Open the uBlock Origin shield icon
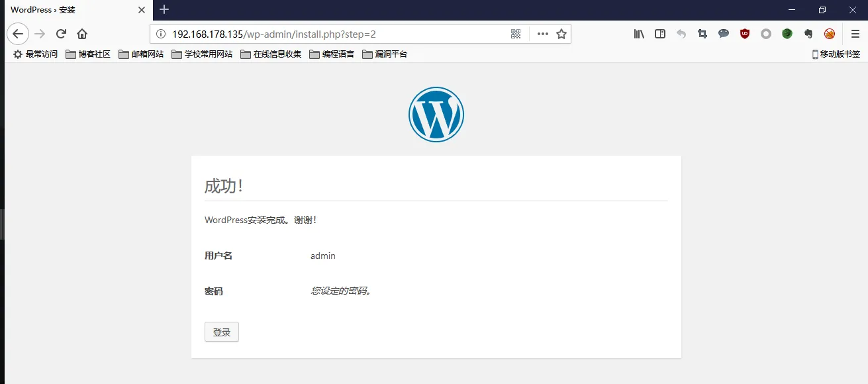Screen dimensions: 868x384 (x=745, y=34)
